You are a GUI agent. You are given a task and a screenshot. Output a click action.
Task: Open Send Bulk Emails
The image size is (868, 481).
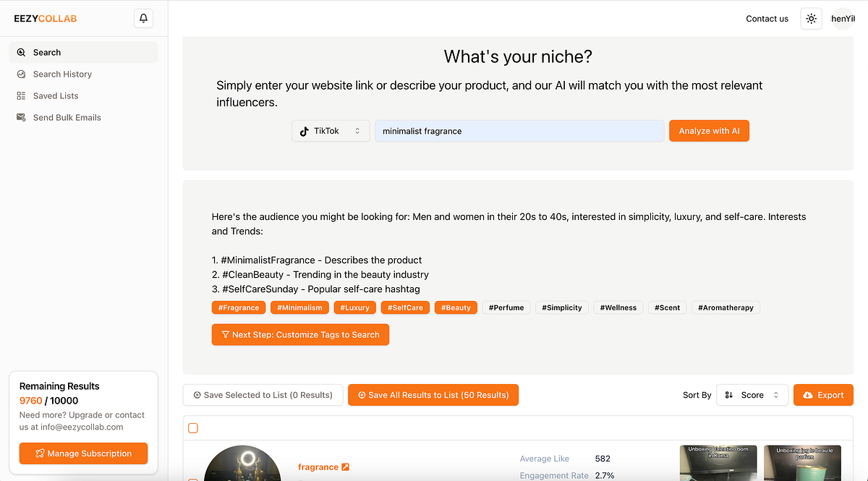(68, 117)
